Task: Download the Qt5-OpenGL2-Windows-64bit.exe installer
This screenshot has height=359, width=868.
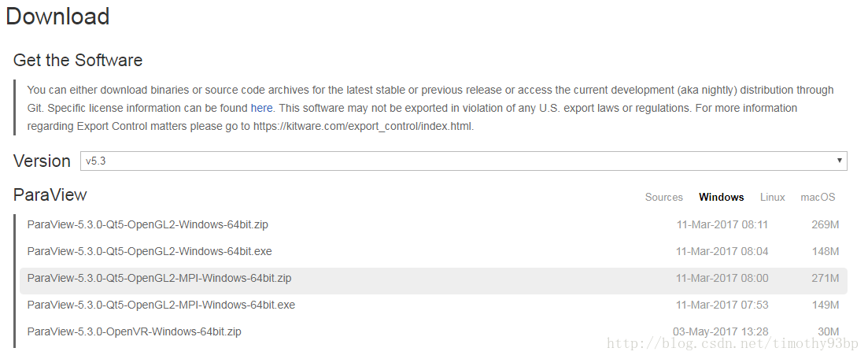Action: 149,251
